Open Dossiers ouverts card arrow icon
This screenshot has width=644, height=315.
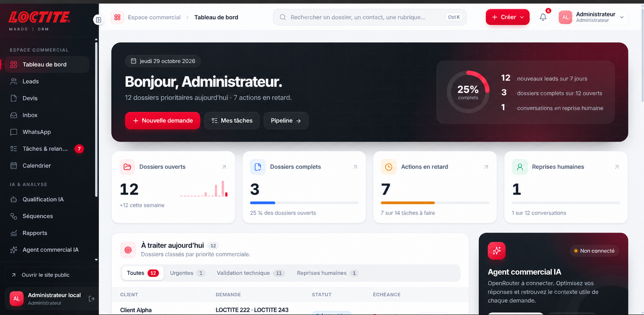224,167
